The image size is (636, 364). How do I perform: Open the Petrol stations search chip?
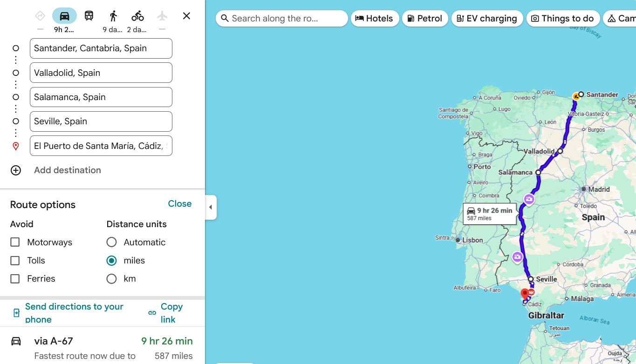[x=425, y=18]
